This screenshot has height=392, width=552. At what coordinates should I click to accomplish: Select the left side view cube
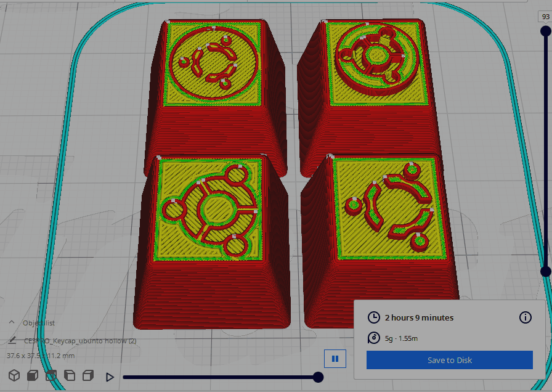[70, 375]
